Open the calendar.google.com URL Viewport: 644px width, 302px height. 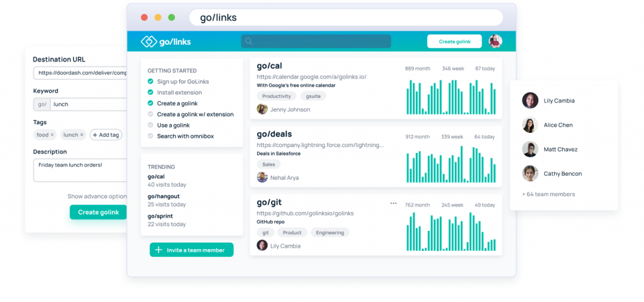[x=311, y=77]
